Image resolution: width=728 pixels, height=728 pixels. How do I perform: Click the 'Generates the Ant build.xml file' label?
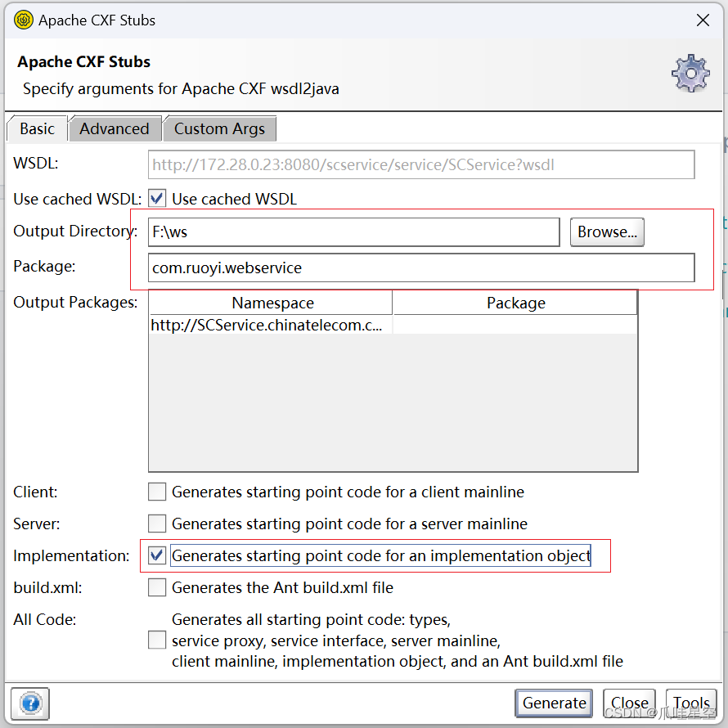coord(282,588)
